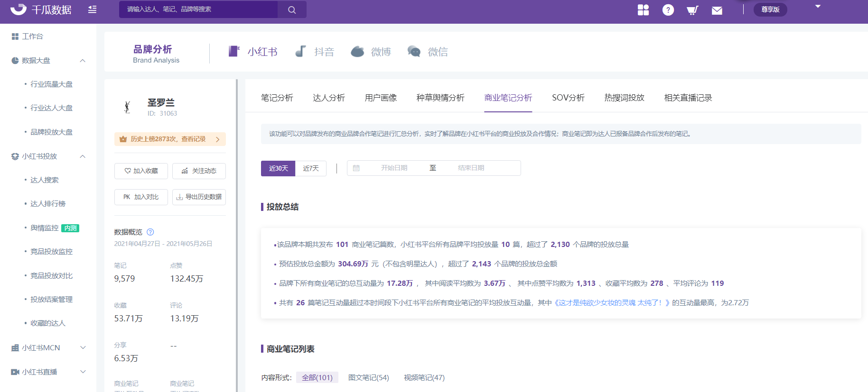Switch to 用户画像 tab
The image size is (868, 392).
click(381, 98)
